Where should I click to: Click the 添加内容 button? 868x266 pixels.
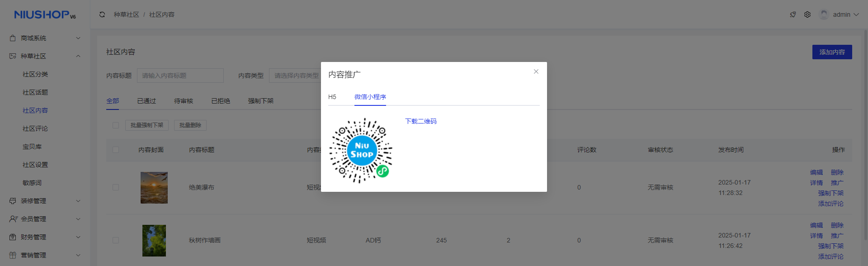(832, 52)
